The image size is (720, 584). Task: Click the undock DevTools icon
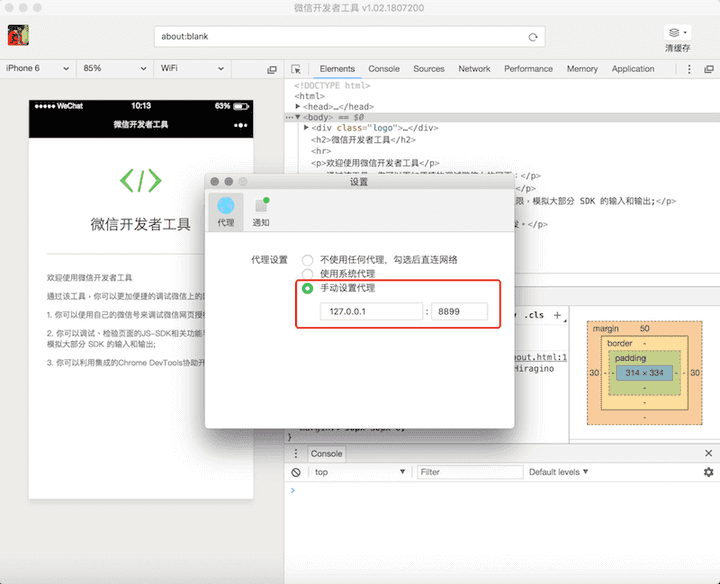click(709, 69)
